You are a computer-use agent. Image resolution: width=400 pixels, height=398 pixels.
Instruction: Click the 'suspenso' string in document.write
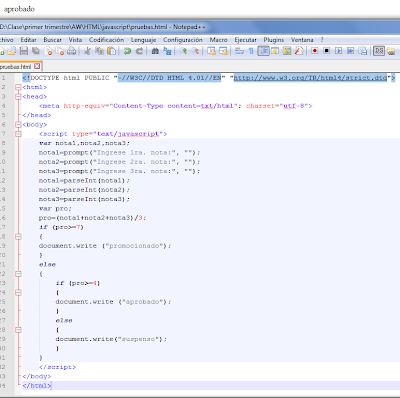tap(140, 339)
